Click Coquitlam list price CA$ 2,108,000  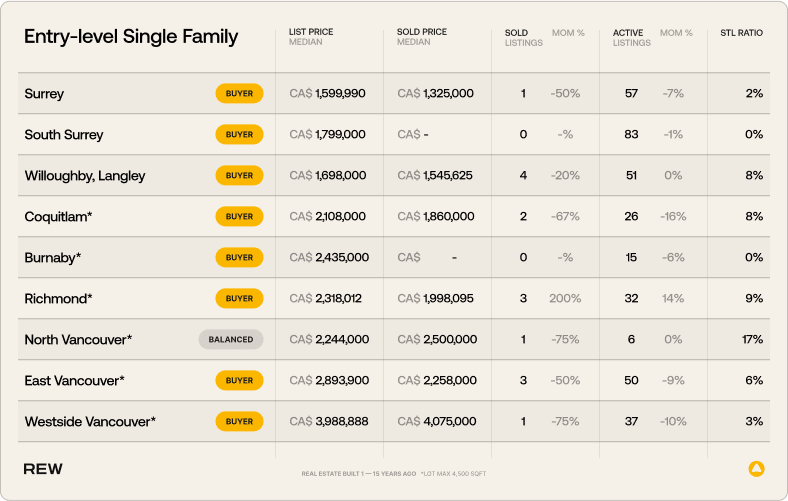click(328, 217)
